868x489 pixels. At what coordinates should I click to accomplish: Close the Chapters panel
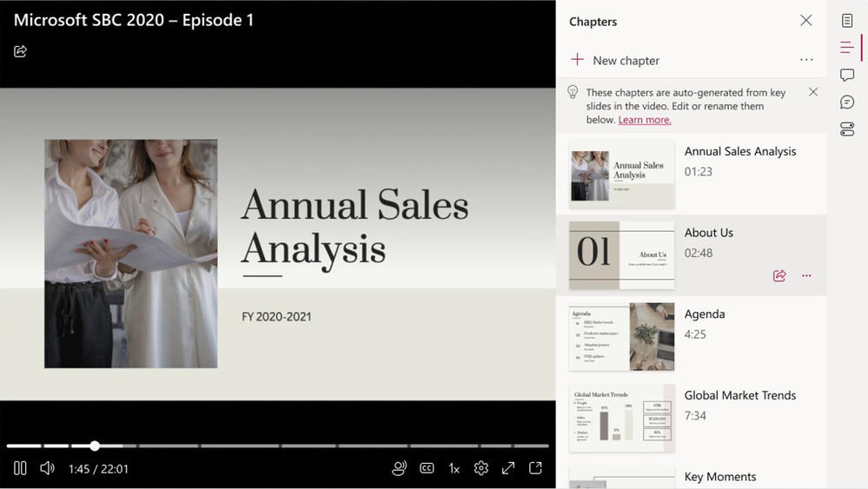[x=806, y=21]
